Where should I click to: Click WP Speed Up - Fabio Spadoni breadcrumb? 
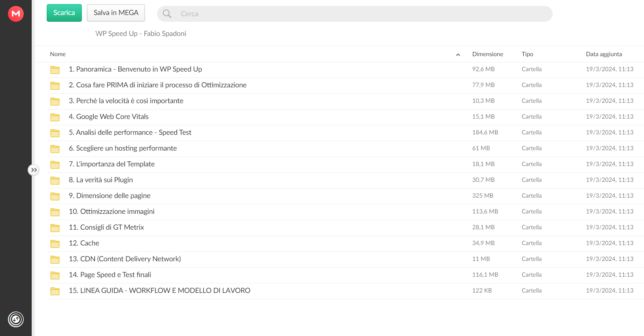click(x=141, y=34)
